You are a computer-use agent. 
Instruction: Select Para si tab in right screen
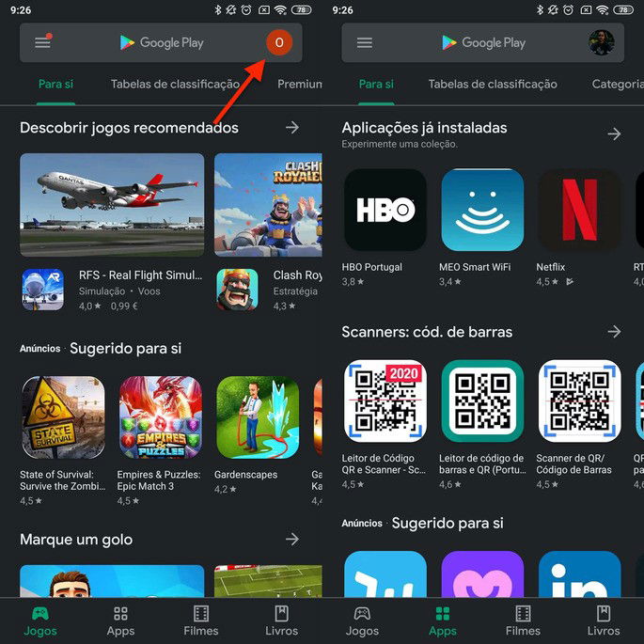pyautogui.click(x=376, y=85)
